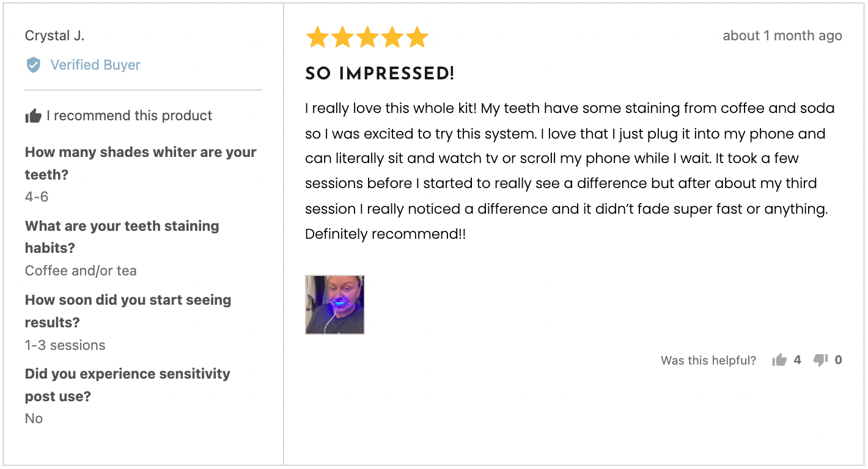Click the '4-6' shades whiter answer
This screenshot has width=868, height=469.
37,197
